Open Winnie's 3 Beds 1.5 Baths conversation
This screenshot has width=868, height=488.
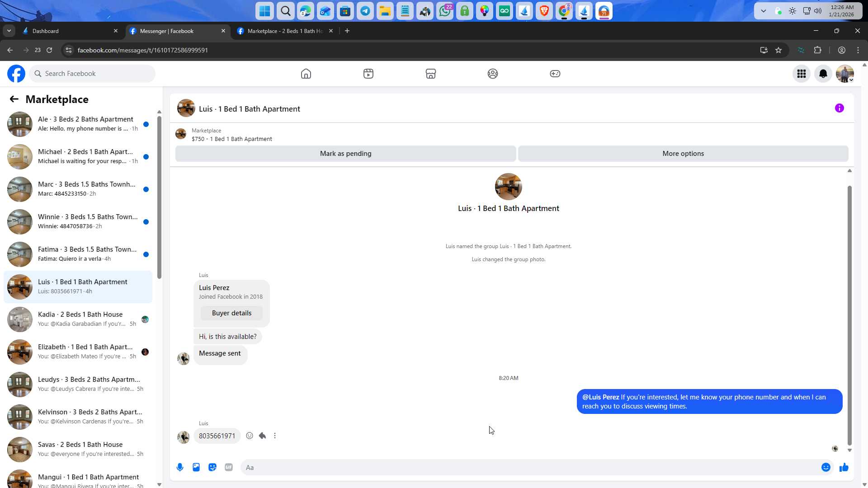point(78,222)
